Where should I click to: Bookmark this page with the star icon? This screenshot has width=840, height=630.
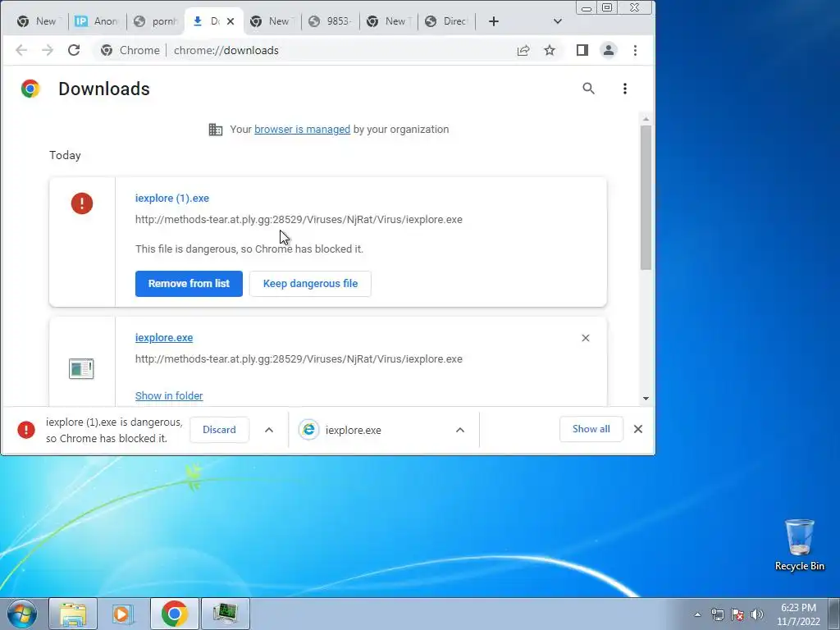pyautogui.click(x=550, y=50)
